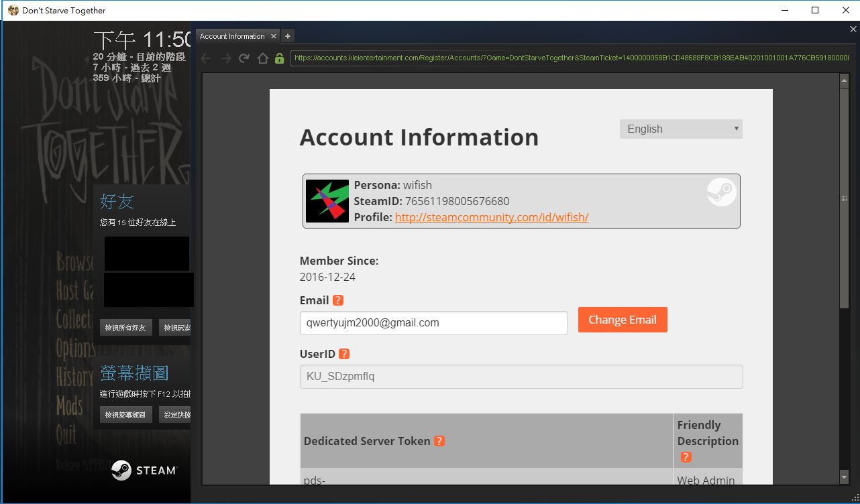Image resolution: width=860 pixels, height=504 pixels.
Task: Go back in the Steam overlay browser
Action: (x=206, y=58)
